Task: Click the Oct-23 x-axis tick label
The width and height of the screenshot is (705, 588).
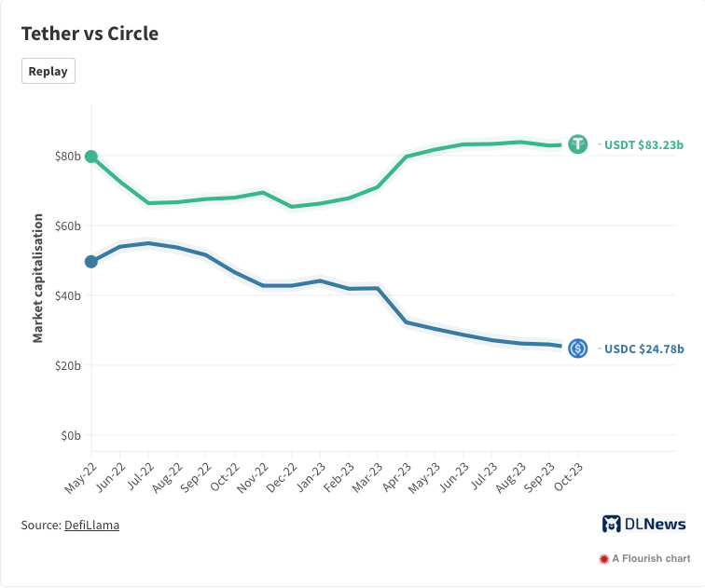Action: click(x=570, y=481)
